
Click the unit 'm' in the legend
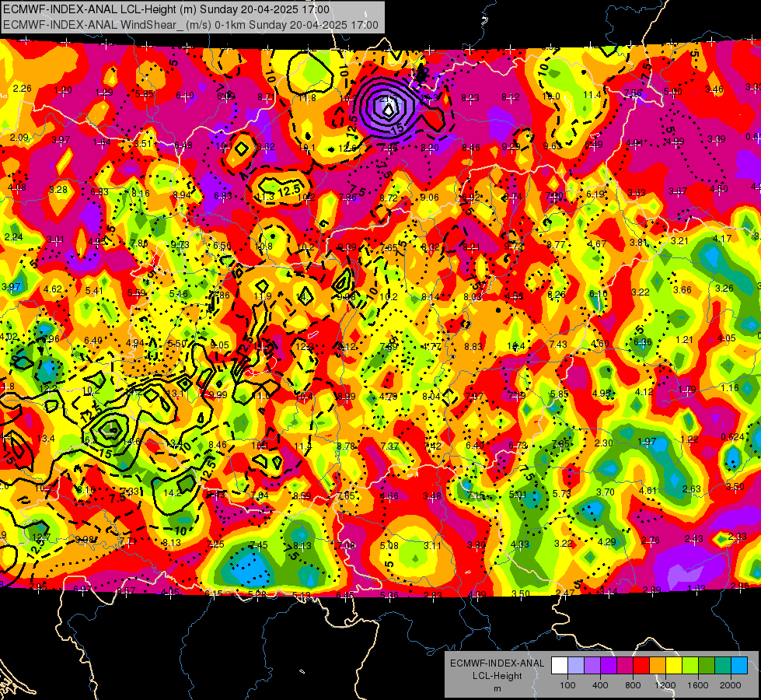coord(497,688)
